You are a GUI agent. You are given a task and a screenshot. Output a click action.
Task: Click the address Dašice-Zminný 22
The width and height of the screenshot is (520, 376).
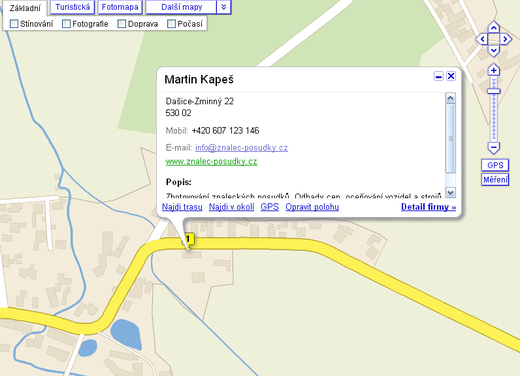[200, 101]
